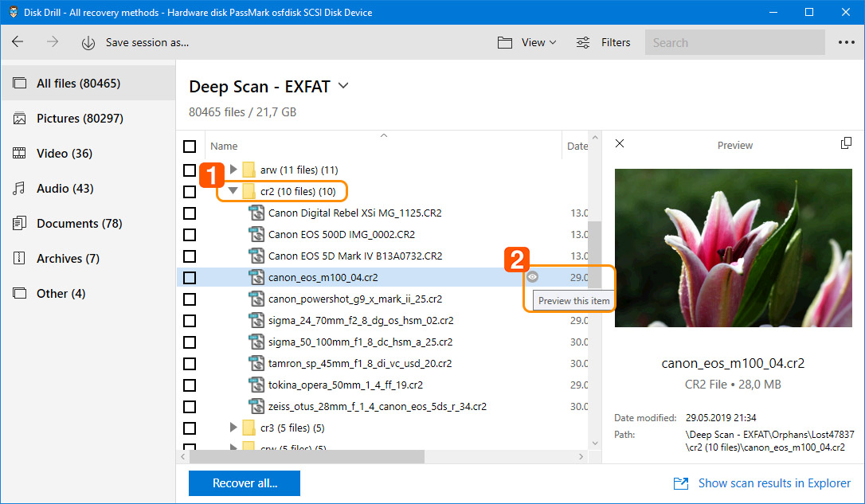865x504 pixels.
Task: Check the canon_powershot_g9_x_mark_ii_25.cr2 checkbox
Action: tap(190, 299)
